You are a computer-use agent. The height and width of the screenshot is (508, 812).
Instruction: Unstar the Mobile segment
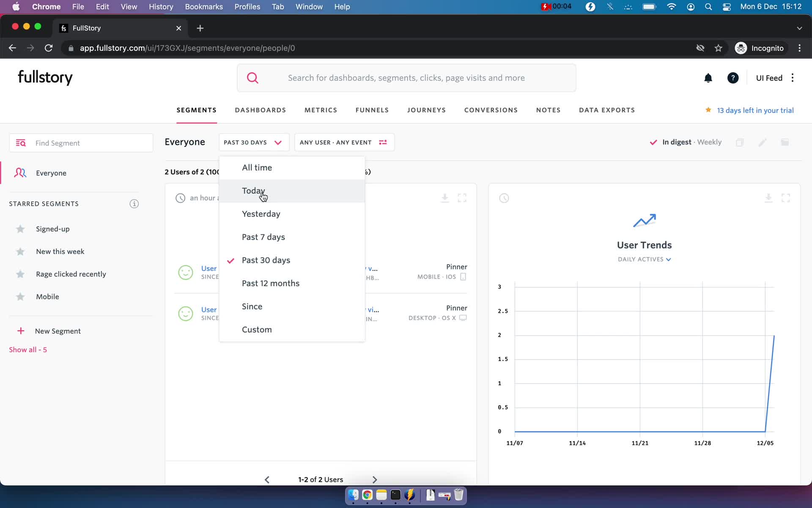point(20,297)
